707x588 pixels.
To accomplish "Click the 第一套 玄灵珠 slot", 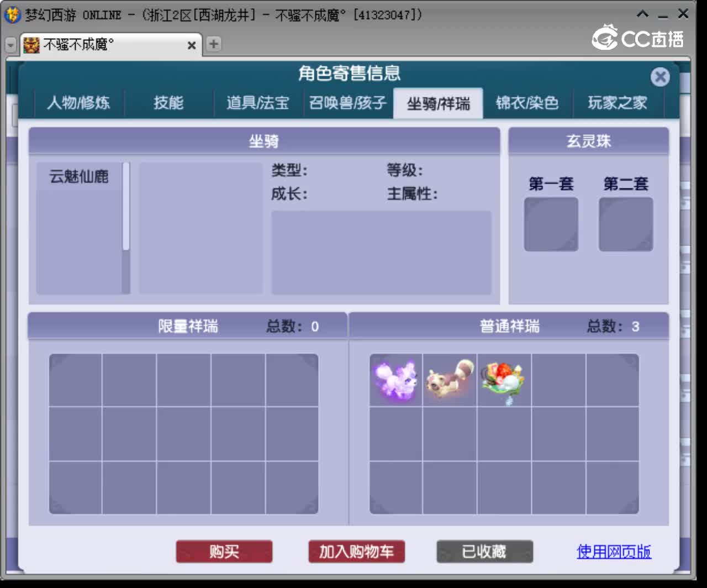I will 551,224.
